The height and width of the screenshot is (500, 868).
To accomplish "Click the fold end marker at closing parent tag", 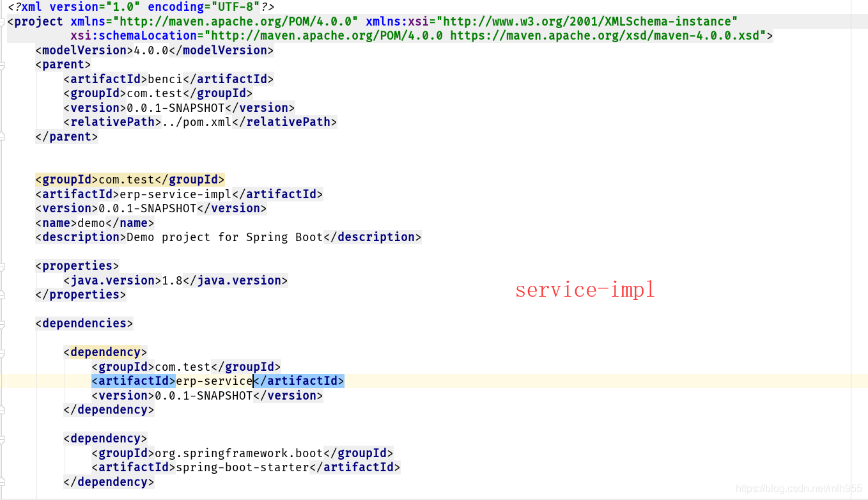I will pos(3,137).
